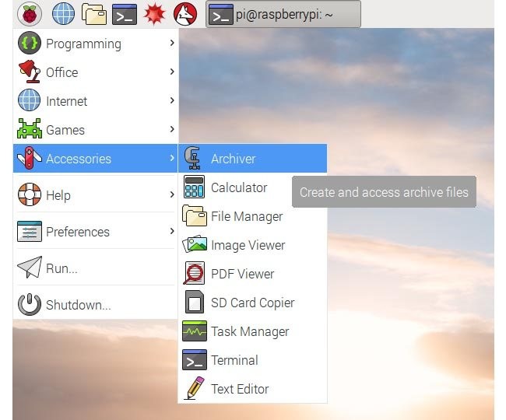The width and height of the screenshot is (506, 420).
Task: Expand the Programming submenu arrow
Action: [172, 43]
